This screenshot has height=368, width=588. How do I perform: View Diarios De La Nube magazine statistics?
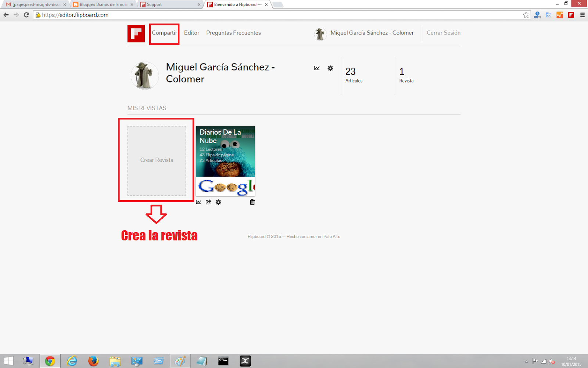[199, 202]
